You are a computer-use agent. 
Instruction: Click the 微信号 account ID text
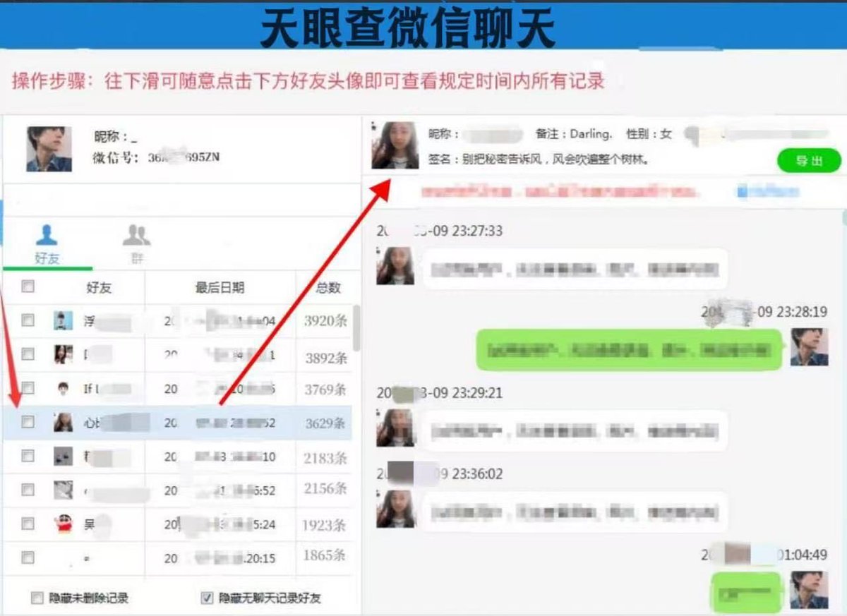click(156, 157)
